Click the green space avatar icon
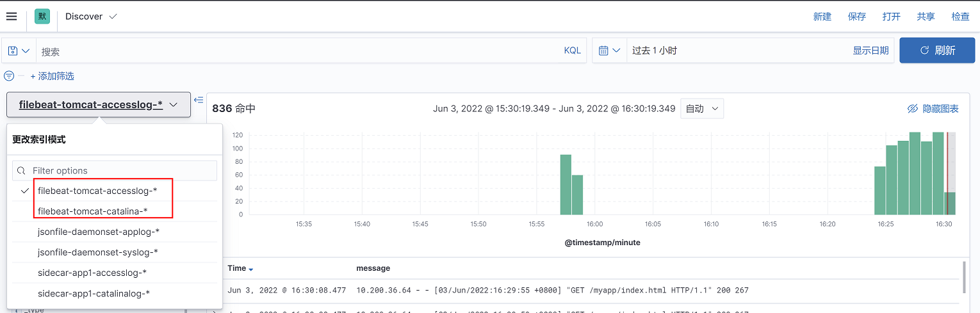 pyautogui.click(x=42, y=17)
